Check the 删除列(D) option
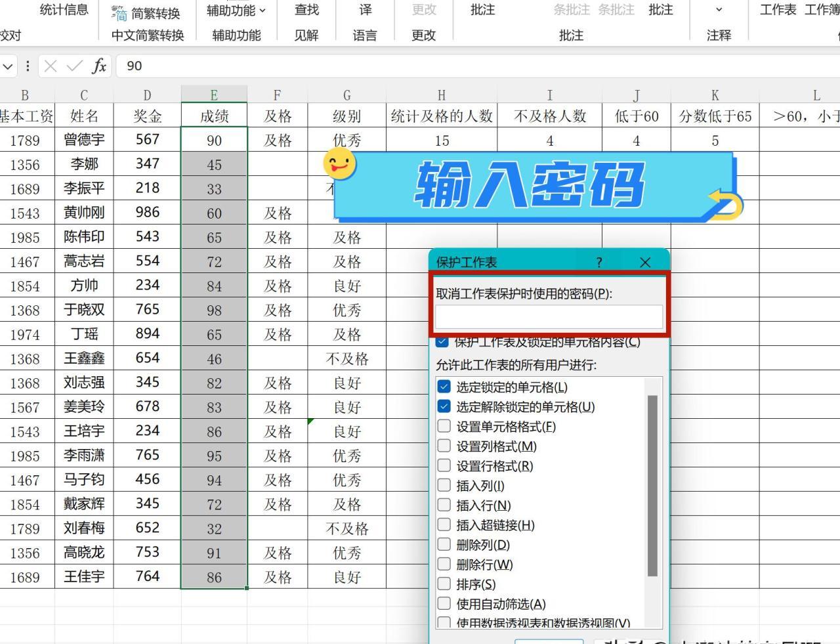This screenshot has height=644, width=840. [x=444, y=544]
